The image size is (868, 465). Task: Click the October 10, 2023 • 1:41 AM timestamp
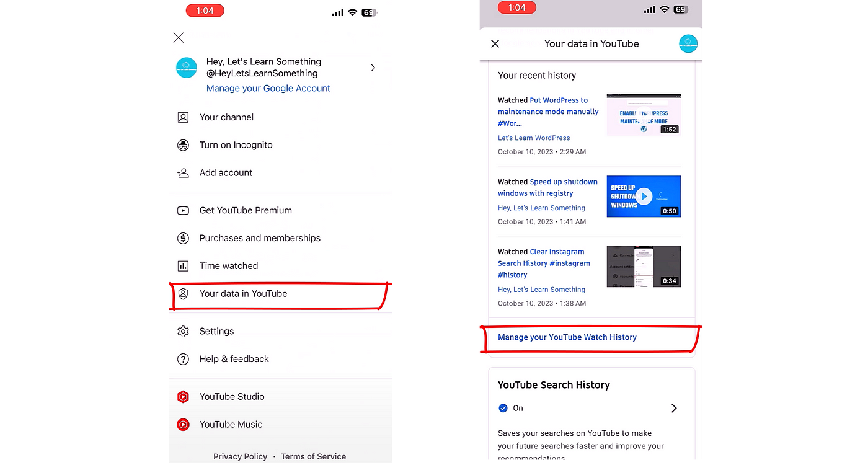(542, 221)
